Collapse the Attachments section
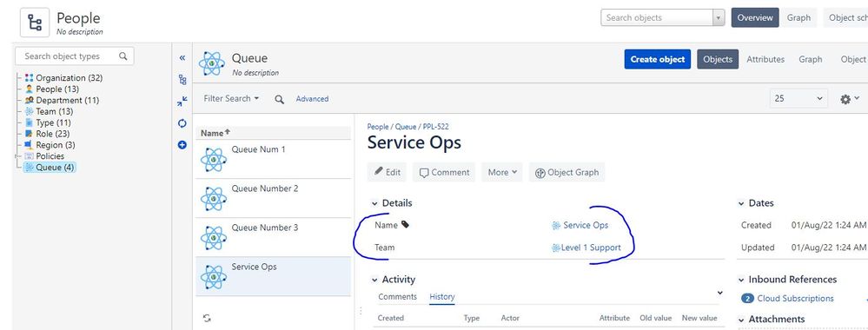The image size is (868, 330). [x=741, y=320]
